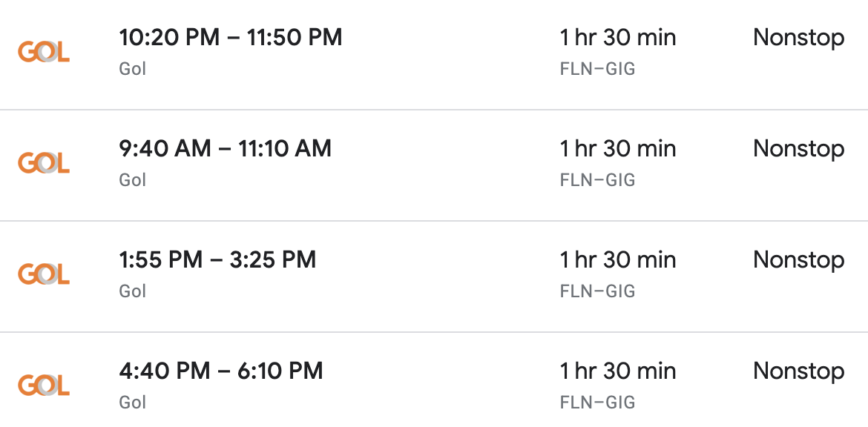The height and width of the screenshot is (427, 868).
Task: Click the Gol logo for the 9:40 AM flight
Action: pyautogui.click(x=44, y=163)
